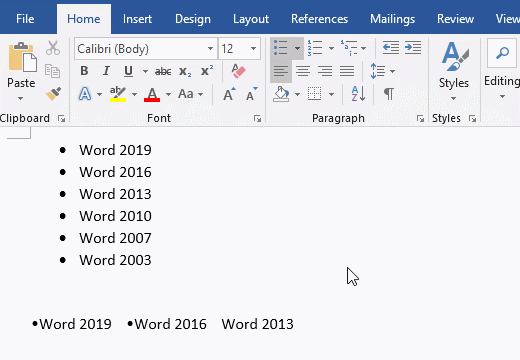Launch the Font dialog box
This screenshot has height=360, width=520.
(x=257, y=118)
